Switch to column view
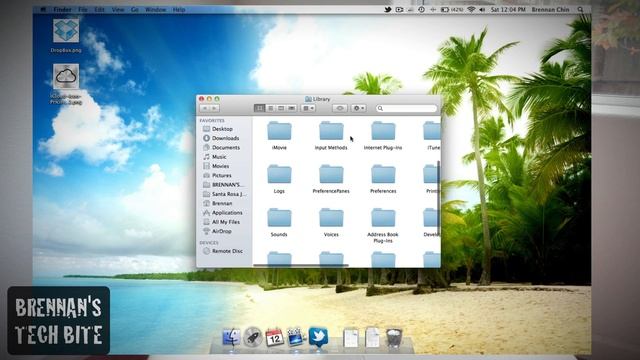This screenshot has height=360, width=640. click(x=281, y=108)
